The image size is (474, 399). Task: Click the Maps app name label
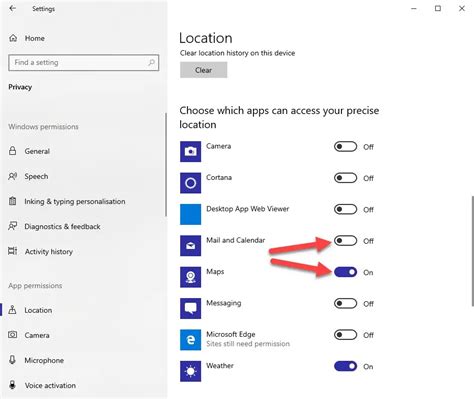tap(215, 271)
